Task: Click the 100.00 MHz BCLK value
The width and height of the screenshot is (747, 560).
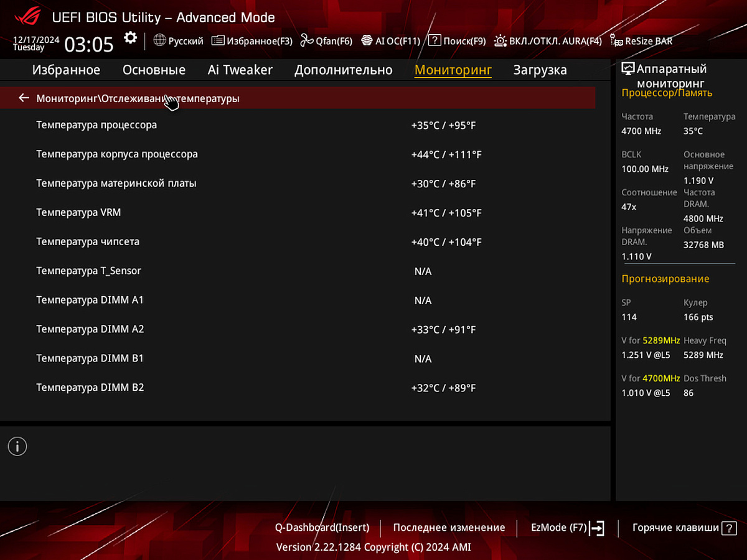Action: click(x=645, y=169)
